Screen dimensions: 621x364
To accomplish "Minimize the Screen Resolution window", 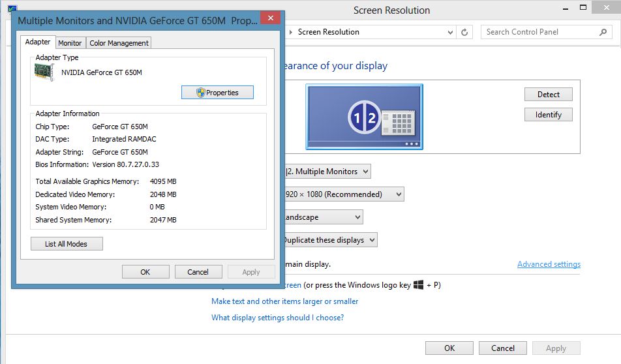I will 566,8.
